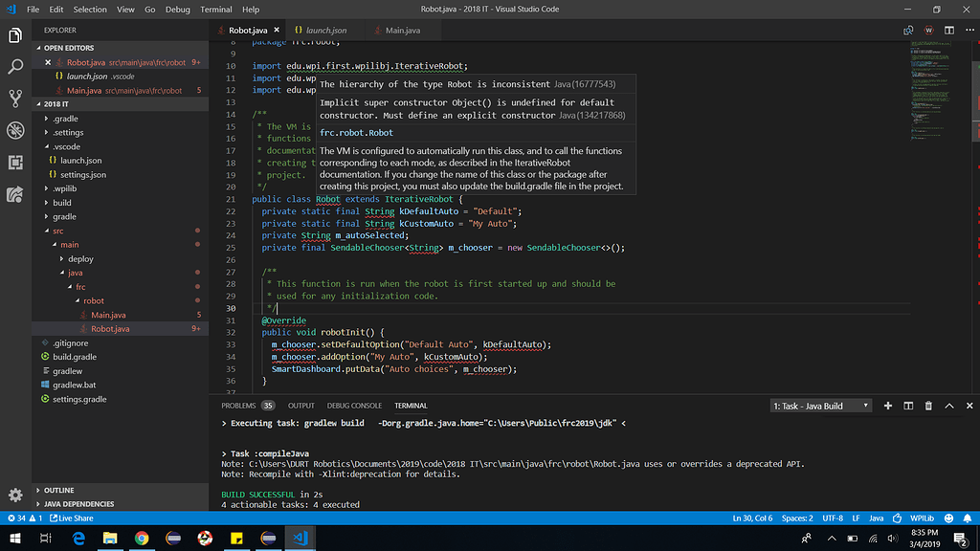This screenshot has width=980, height=551.
Task: Kill the terminal with trash icon
Action: [x=928, y=406]
